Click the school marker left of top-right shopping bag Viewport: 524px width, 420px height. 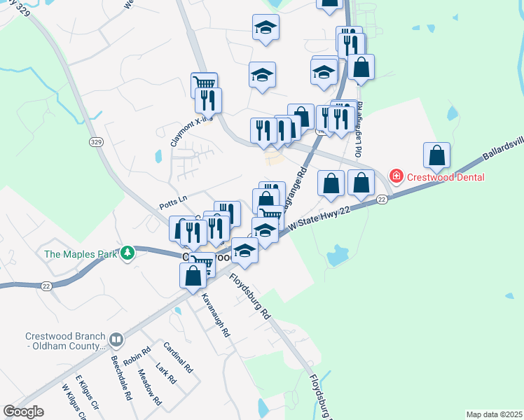[x=324, y=72]
